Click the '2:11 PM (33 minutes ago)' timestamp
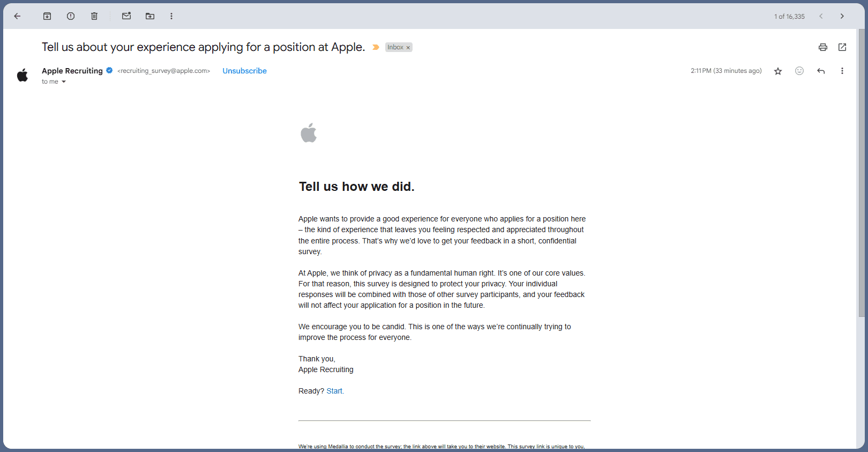This screenshot has width=868, height=452. [x=726, y=71]
